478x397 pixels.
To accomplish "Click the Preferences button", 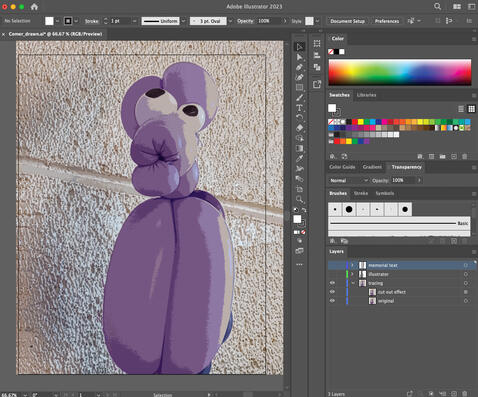I will click(387, 21).
